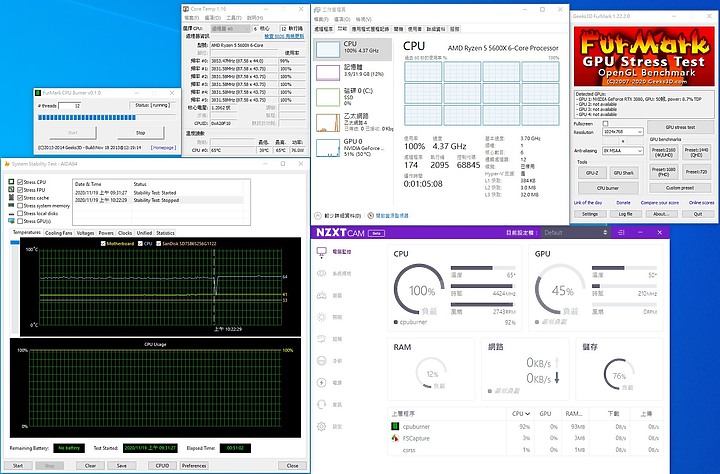Click the FurMark CPU Burner title bar icon
Image resolution: width=720 pixels, height=474 pixels.
tap(38, 93)
